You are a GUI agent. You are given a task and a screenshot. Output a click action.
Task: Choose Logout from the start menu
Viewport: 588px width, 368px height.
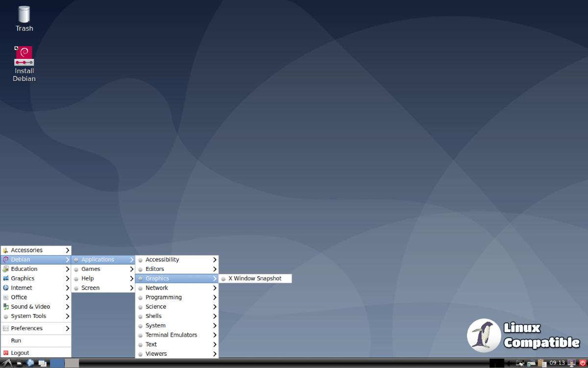point(20,353)
